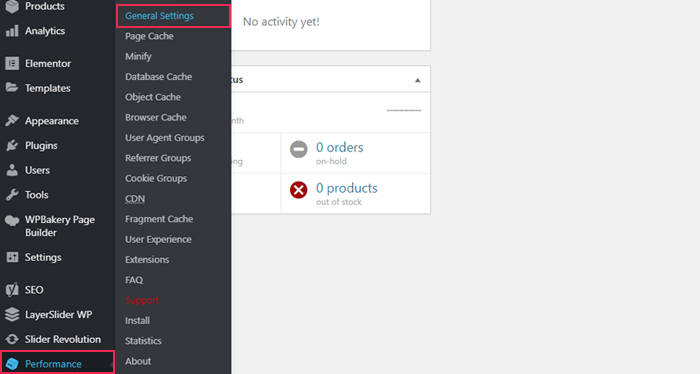Select Performance menu label

point(53,364)
